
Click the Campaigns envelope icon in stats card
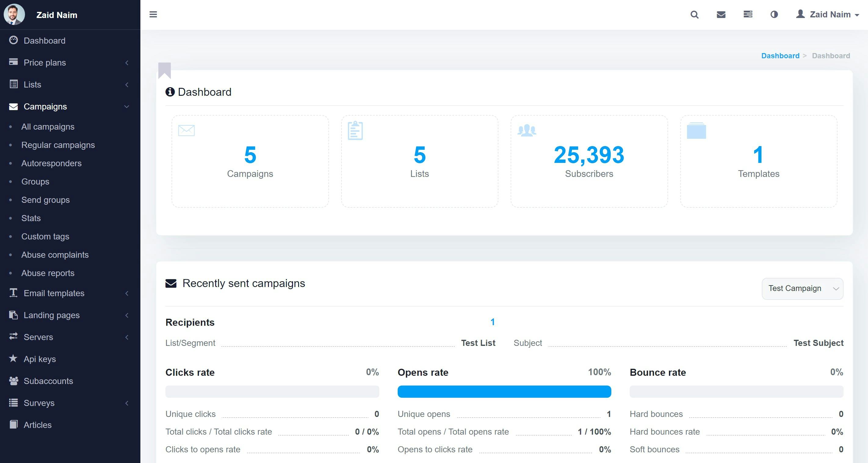point(186,130)
